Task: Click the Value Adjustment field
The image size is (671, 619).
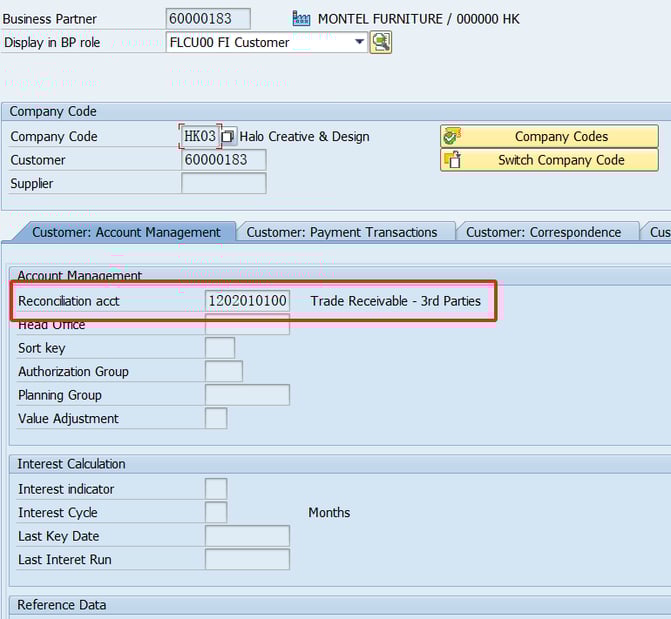Action: pyautogui.click(x=216, y=419)
